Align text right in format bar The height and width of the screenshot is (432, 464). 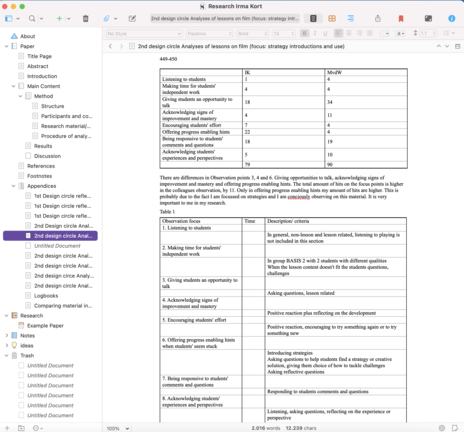[359, 33]
